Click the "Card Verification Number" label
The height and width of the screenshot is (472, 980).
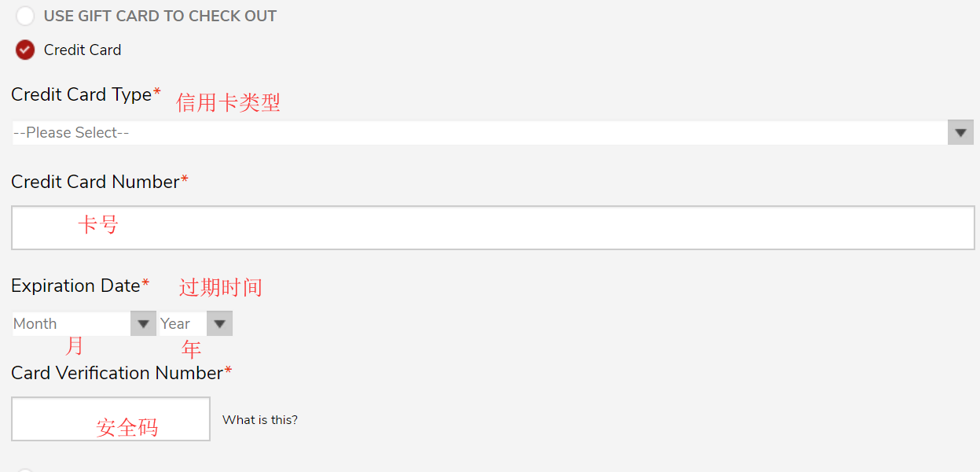coord(117,374)
